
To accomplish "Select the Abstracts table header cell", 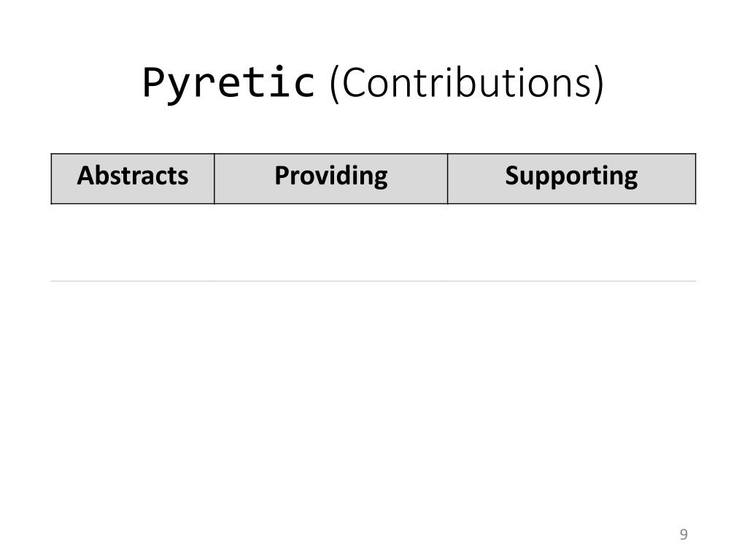I will click(x=133, y=179).
